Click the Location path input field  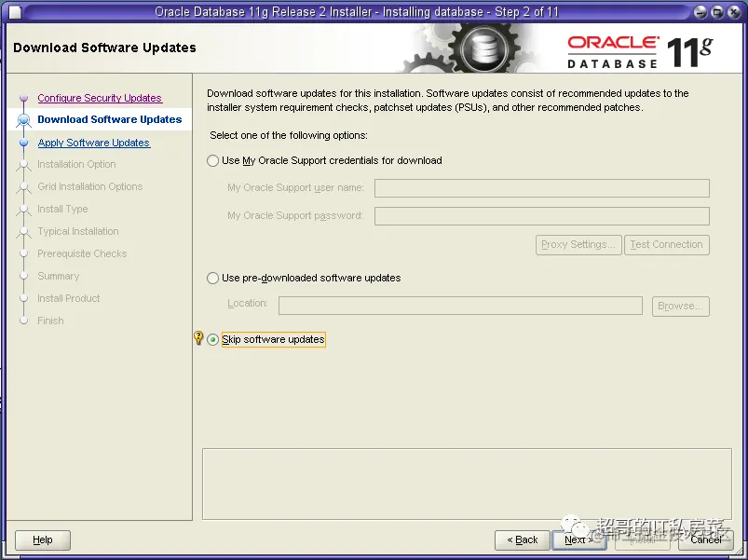pos(460,306)
